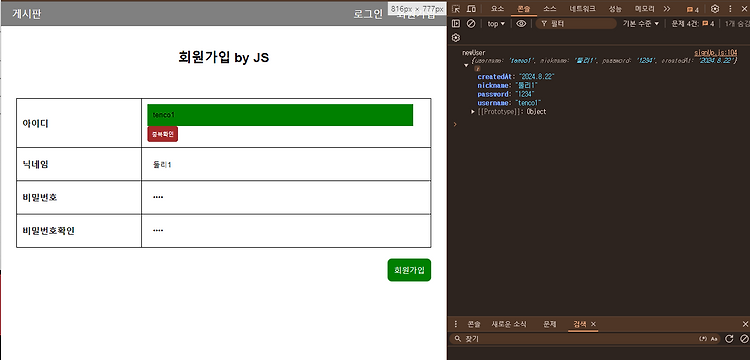Activate the inspect element picker icon
This screenshot has height=360, width=750.
pyautogui.click(x=456, y=9)
